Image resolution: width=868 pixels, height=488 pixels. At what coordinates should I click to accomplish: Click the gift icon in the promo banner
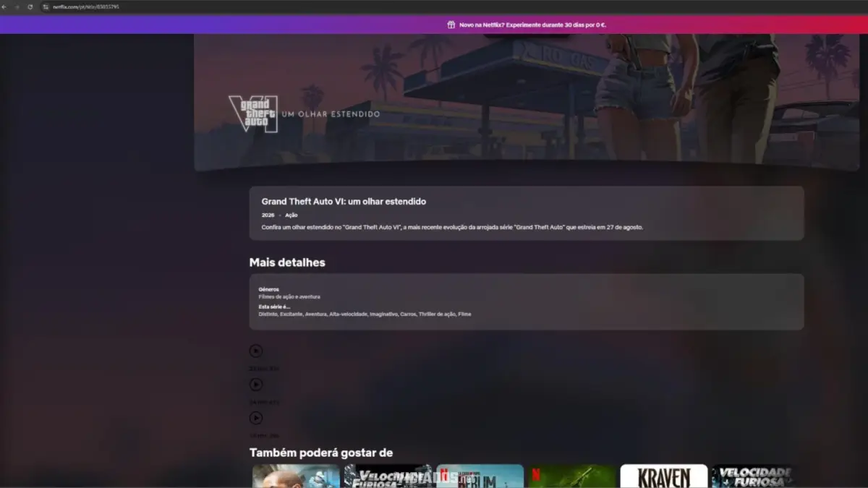(x=451, y=25)
